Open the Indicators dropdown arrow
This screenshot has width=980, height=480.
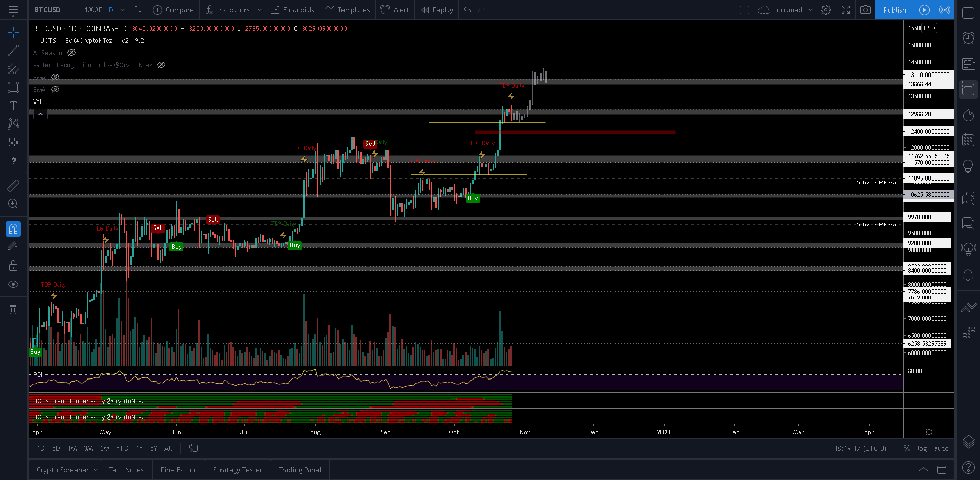click(x=259, y=10)
